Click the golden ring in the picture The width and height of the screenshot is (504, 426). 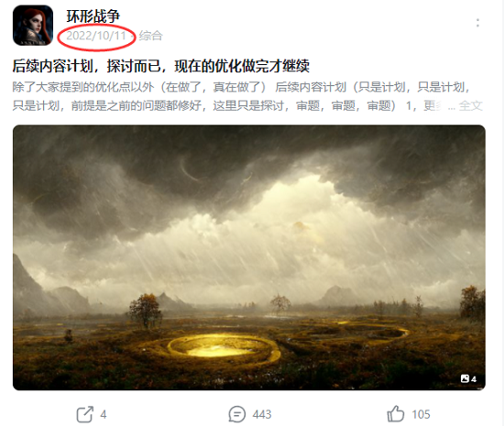[223, 348]
